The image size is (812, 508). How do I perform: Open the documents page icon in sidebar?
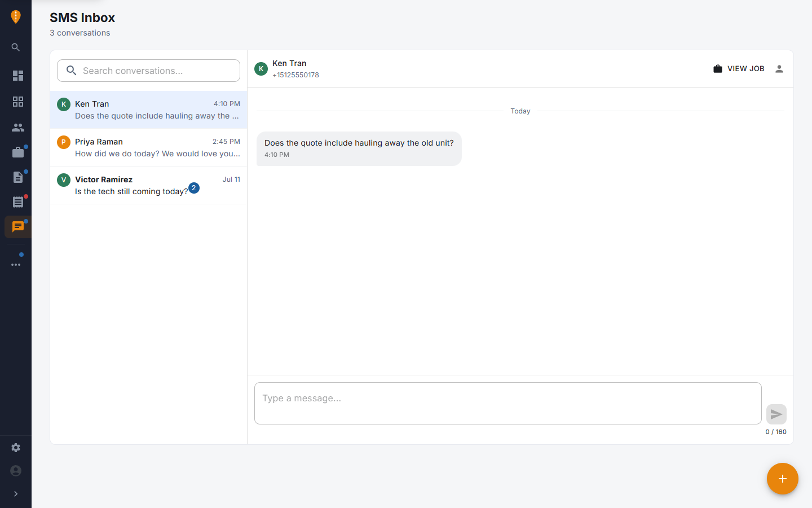coord(18,177)
